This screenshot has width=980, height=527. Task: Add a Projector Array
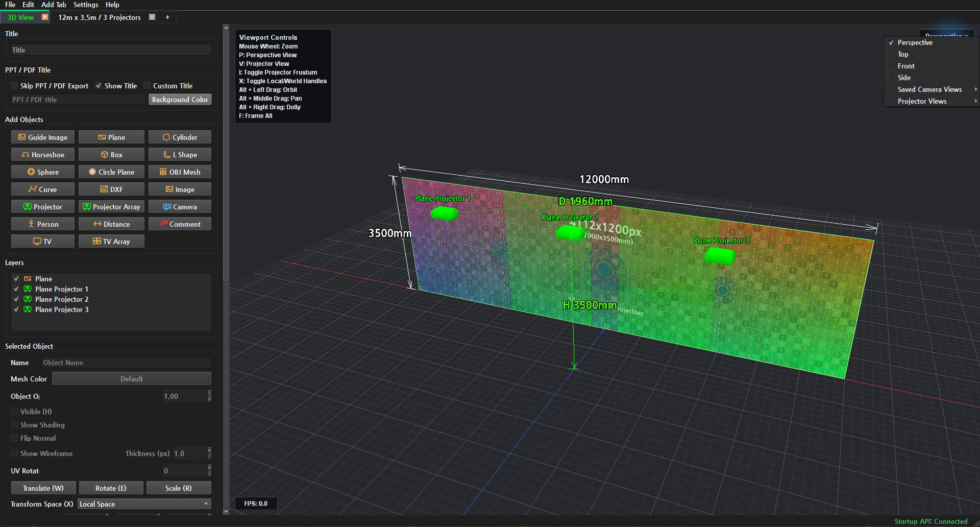coord(111,207)
